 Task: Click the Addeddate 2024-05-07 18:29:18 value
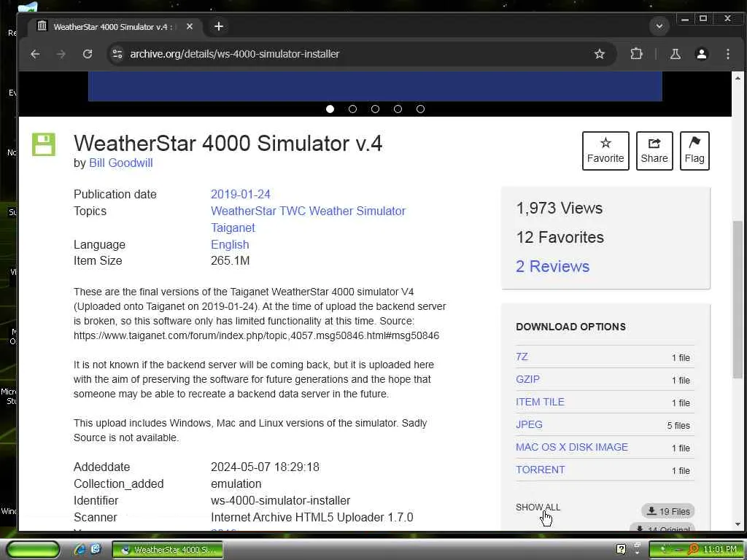(265, 467)
